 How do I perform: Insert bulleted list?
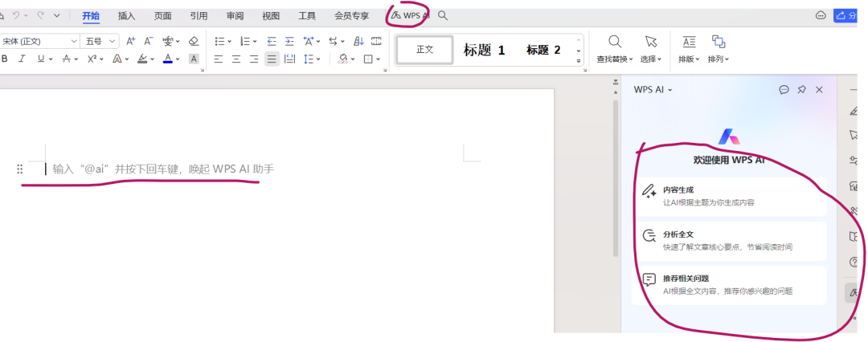219,41
